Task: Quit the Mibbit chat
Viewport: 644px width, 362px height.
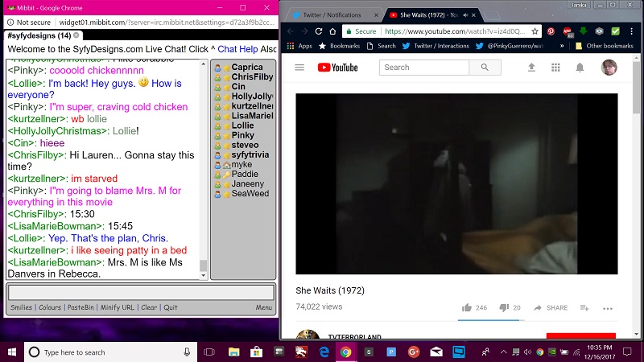Action: (171, 307)
